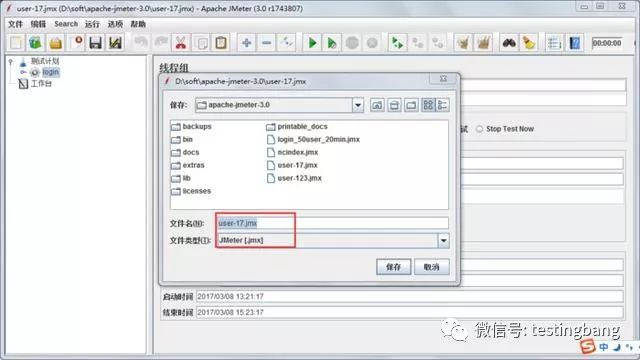The image size is (640, 360).
Task: Click the Undo toolbar icon
Action: pyautogui.click(x=141, y=42)
